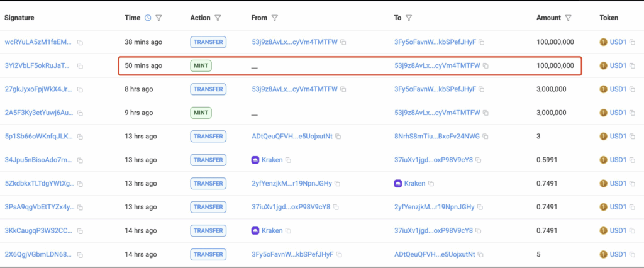Copy the 3KkCaugqP3WS2CC signature
Screen dimensions: 644x268
80,231
